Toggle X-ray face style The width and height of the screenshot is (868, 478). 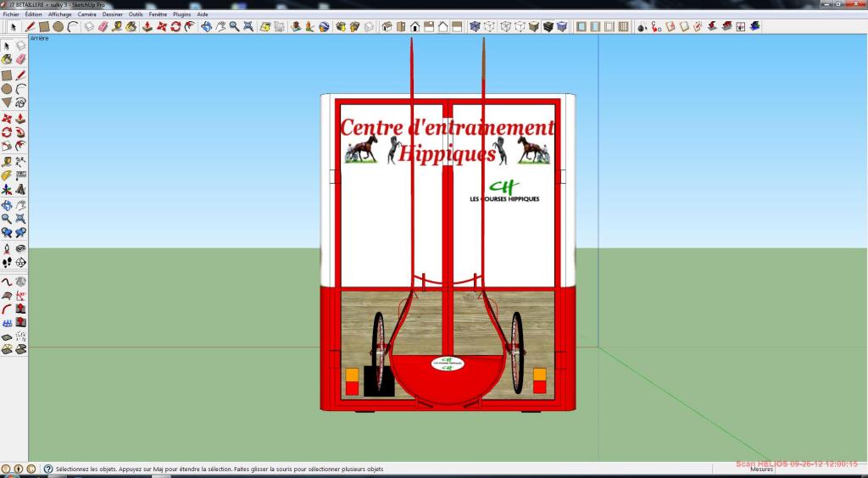click(475, 26)
